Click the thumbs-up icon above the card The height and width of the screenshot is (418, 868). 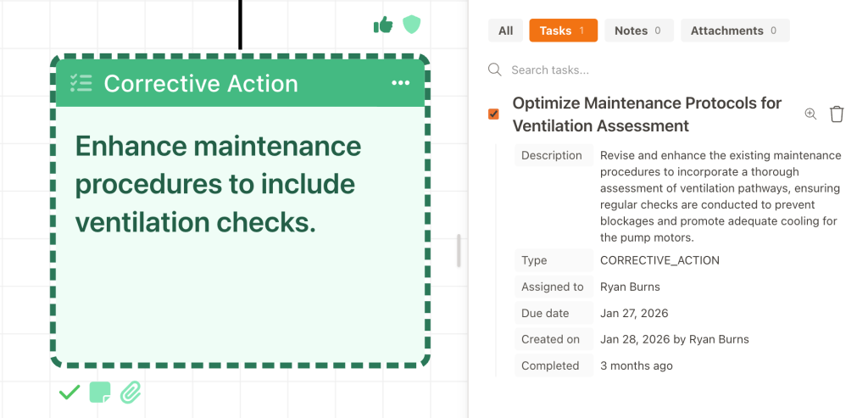coord(383,25)
